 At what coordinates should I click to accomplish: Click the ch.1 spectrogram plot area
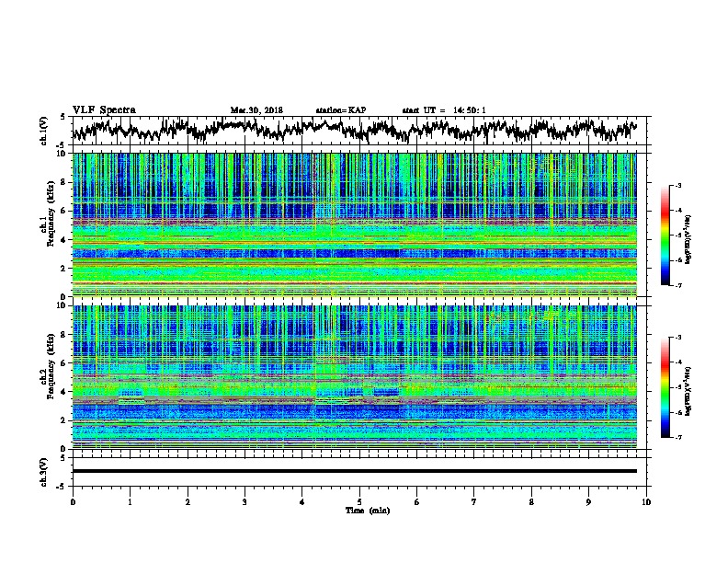pos(354,224)
